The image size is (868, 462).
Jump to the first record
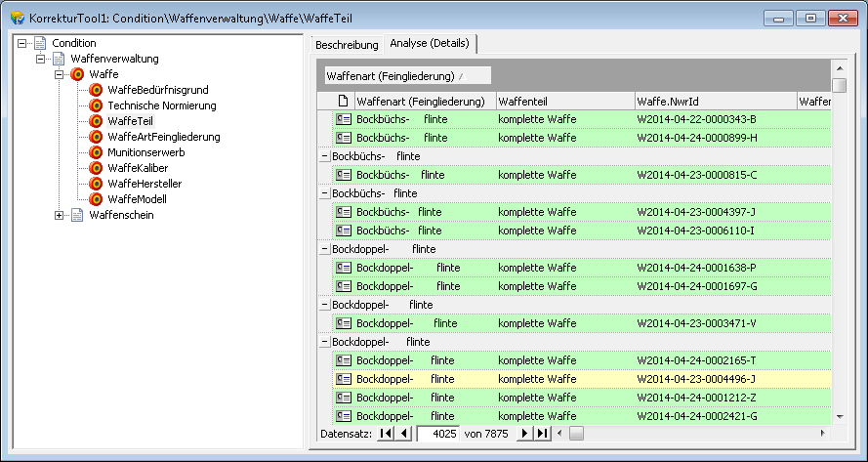385,433
